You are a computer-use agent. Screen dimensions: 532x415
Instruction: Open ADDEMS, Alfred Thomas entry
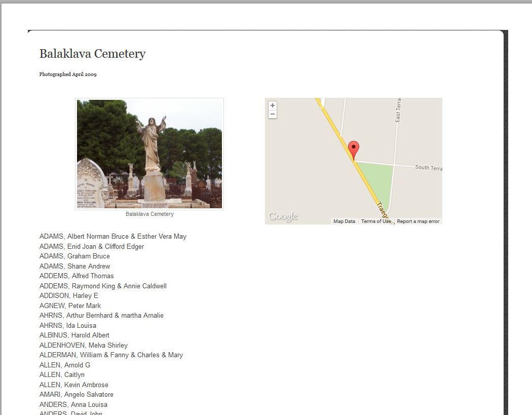[x=77, y=276]
